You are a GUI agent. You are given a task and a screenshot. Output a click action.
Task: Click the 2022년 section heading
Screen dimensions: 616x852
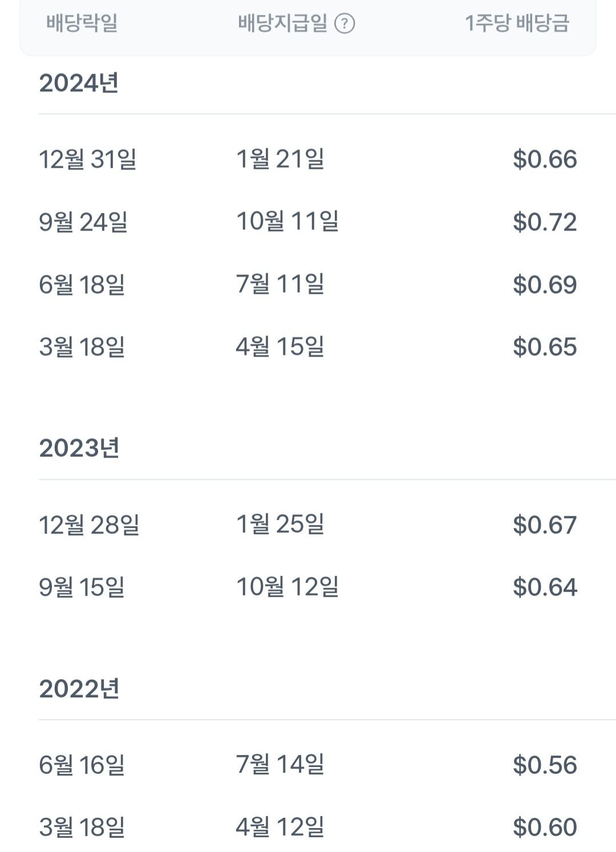point(79,689)
